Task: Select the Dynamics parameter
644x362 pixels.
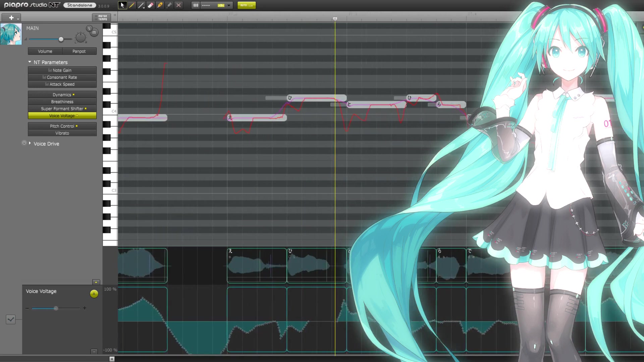Action: (62, 95)
